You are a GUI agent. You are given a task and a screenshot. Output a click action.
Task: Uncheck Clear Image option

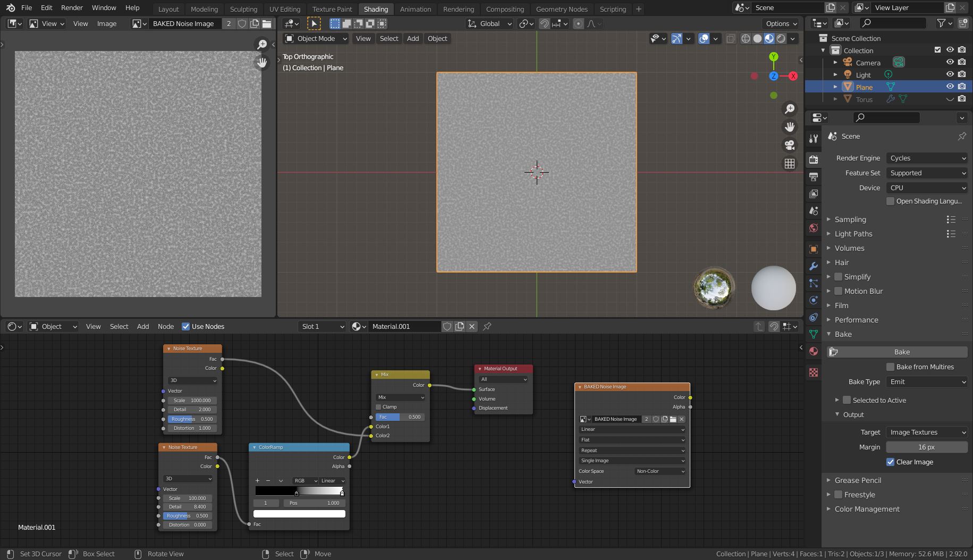[890, 462]
